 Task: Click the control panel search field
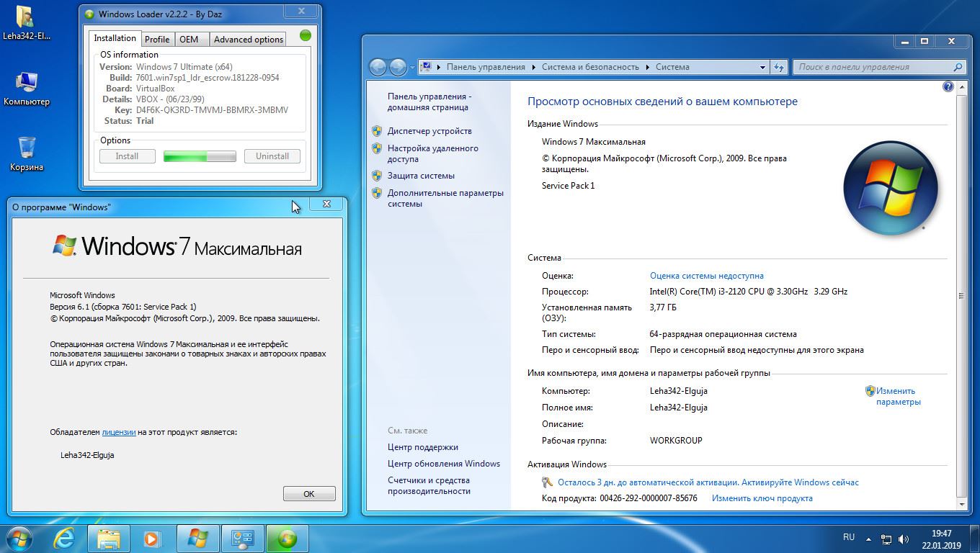point(872,67)
